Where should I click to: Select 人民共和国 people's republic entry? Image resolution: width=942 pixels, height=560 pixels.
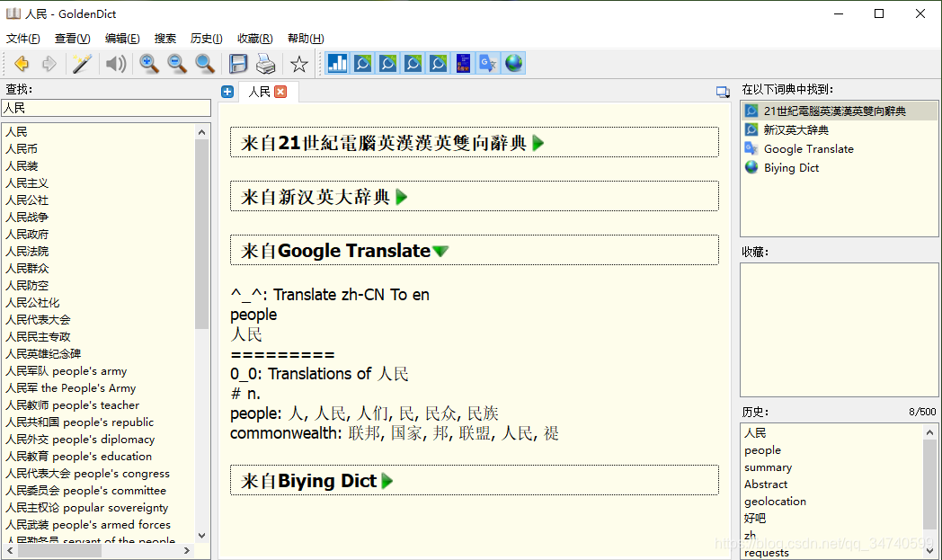point(79,423)
